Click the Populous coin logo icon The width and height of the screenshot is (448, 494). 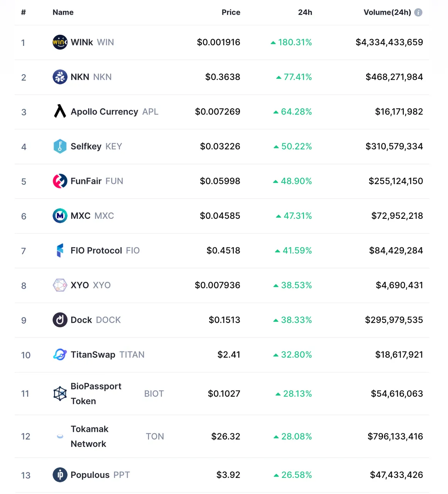point(60,475)
